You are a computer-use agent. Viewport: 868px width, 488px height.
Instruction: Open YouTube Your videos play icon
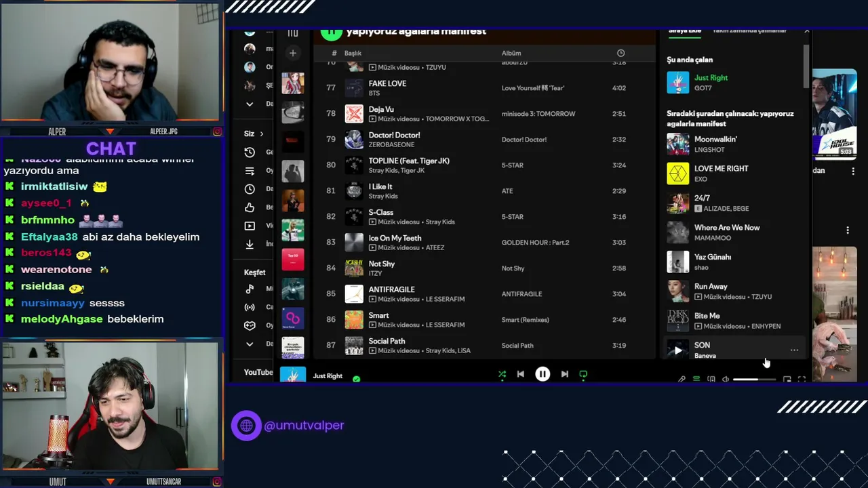250,226
